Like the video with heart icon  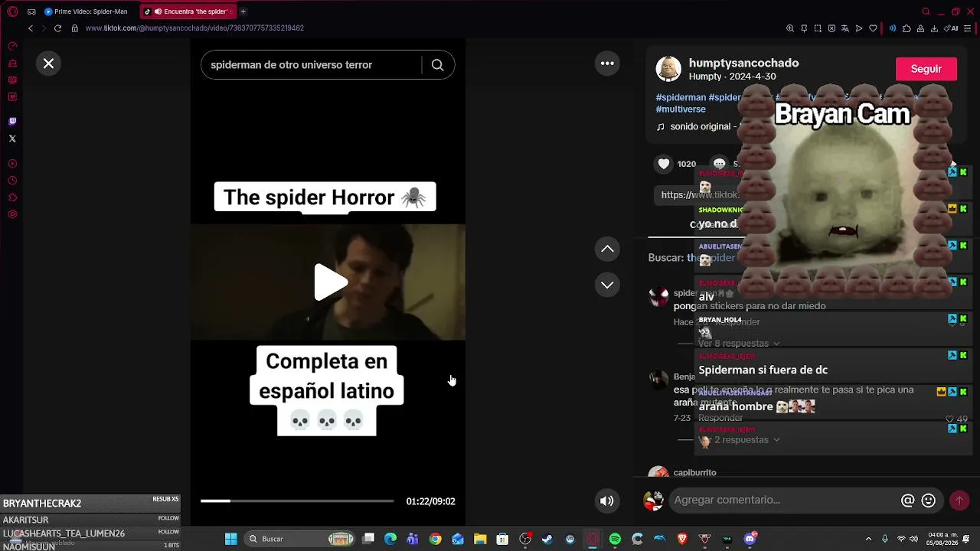[664, 164]
